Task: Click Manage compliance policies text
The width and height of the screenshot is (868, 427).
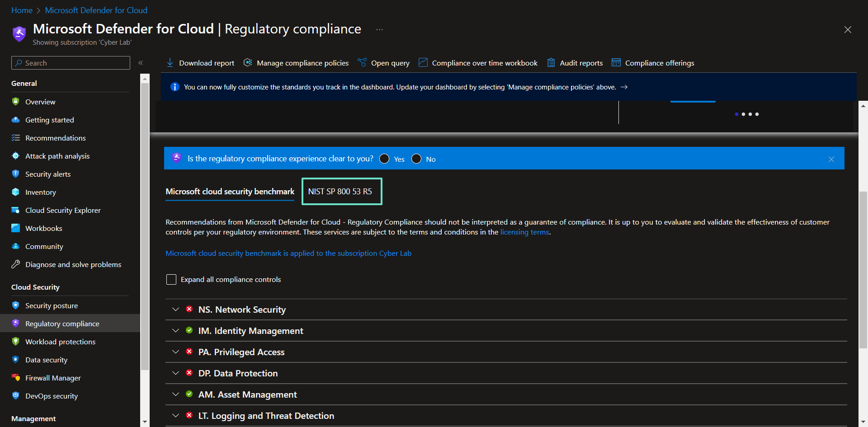Action: [x=302, y=63]
